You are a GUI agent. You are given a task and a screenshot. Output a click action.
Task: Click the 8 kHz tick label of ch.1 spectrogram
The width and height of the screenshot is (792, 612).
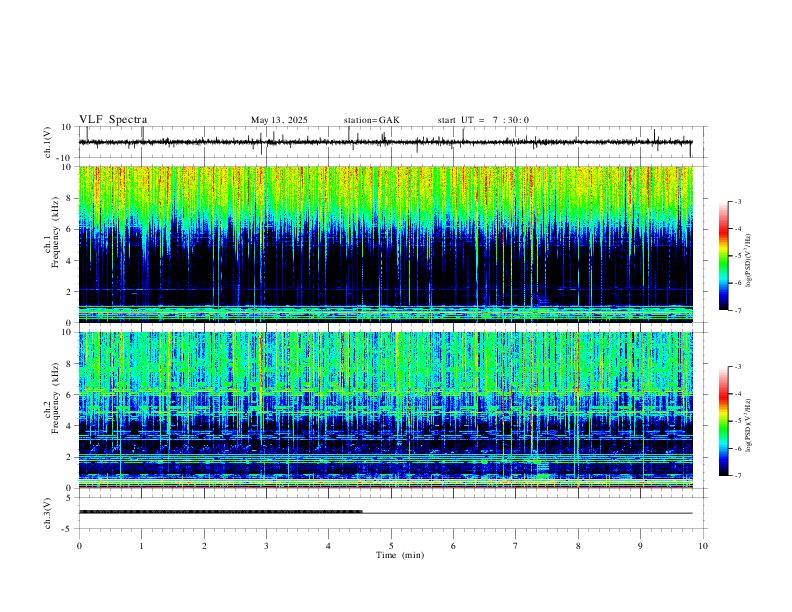pyautogui.click(x=70, y=198)
